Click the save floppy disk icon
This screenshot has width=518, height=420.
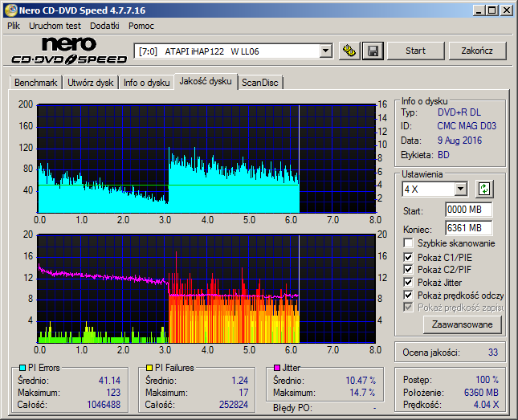[x=373, y=51]
